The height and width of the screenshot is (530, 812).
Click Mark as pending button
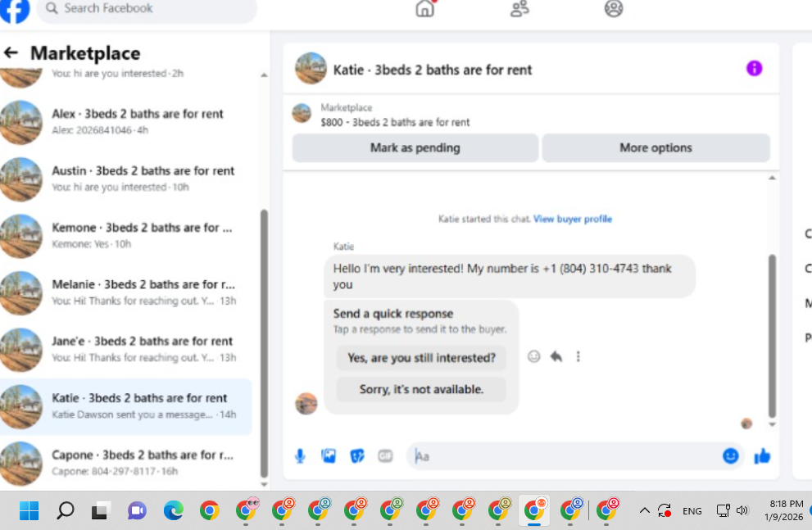pos(415,148)
